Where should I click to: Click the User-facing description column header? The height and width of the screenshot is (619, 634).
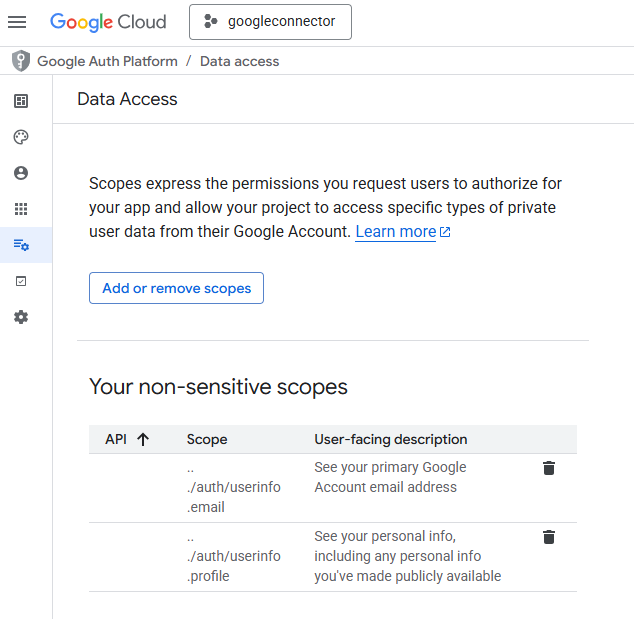(x=390, y=439)
